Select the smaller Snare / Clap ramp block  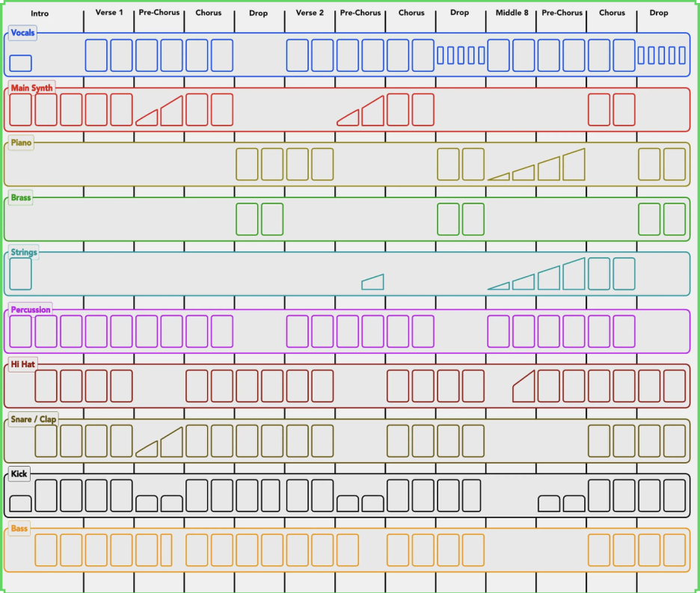147,449
